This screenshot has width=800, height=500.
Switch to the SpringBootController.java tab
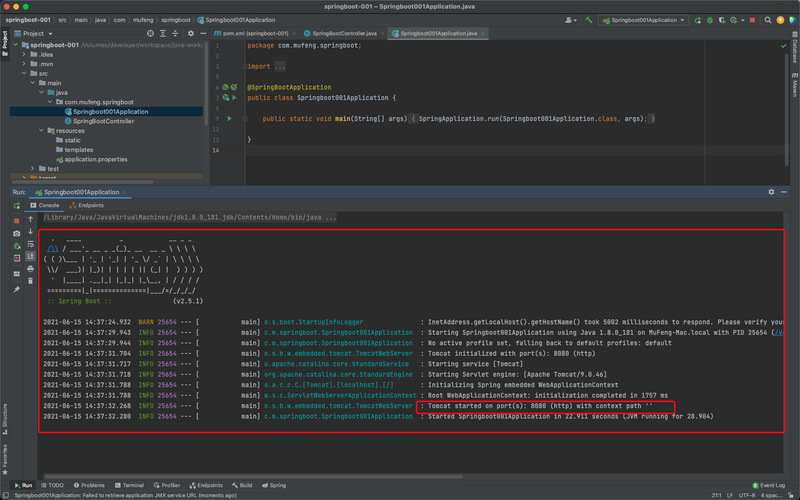tap(344, 33)
